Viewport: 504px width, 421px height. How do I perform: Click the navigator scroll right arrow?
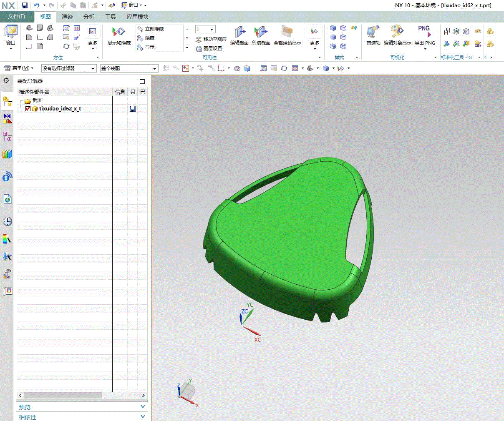coord(143,395)
